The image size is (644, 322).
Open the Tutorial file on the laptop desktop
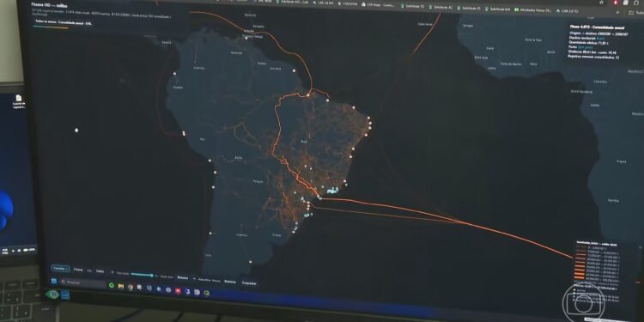19,102
